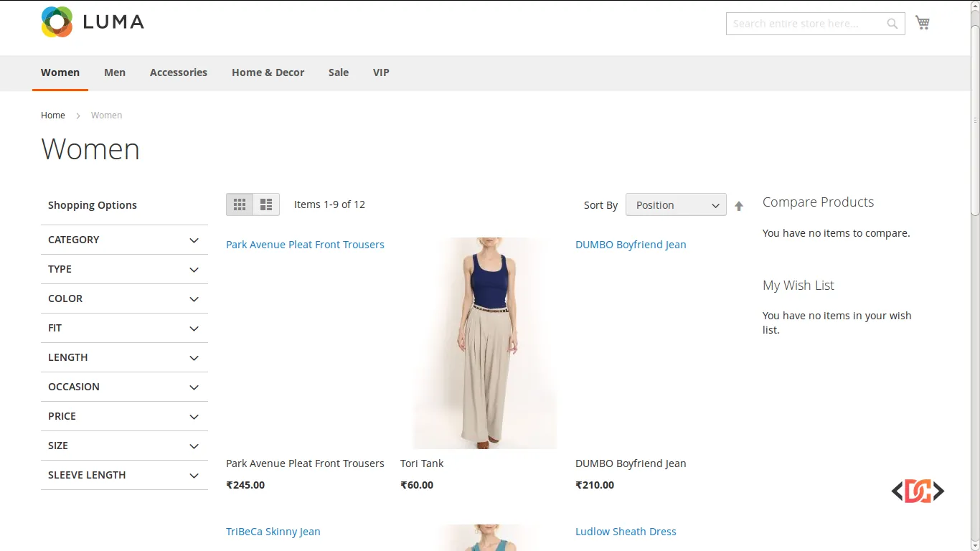Image resolution: width=980 pixels, height=551 pixels.
Task: Open the Men menu
Action: (x=115, y=72)
